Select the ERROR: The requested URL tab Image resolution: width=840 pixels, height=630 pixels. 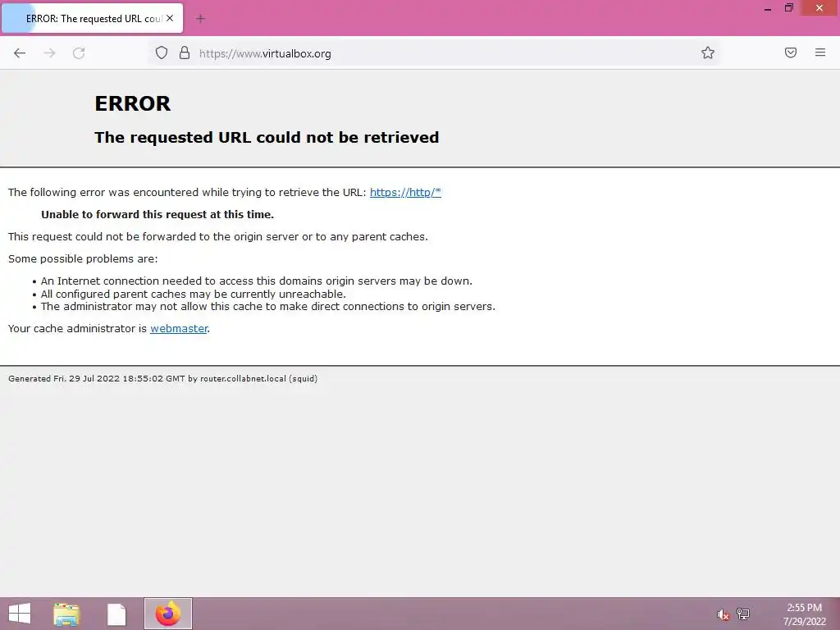point(93,18)
